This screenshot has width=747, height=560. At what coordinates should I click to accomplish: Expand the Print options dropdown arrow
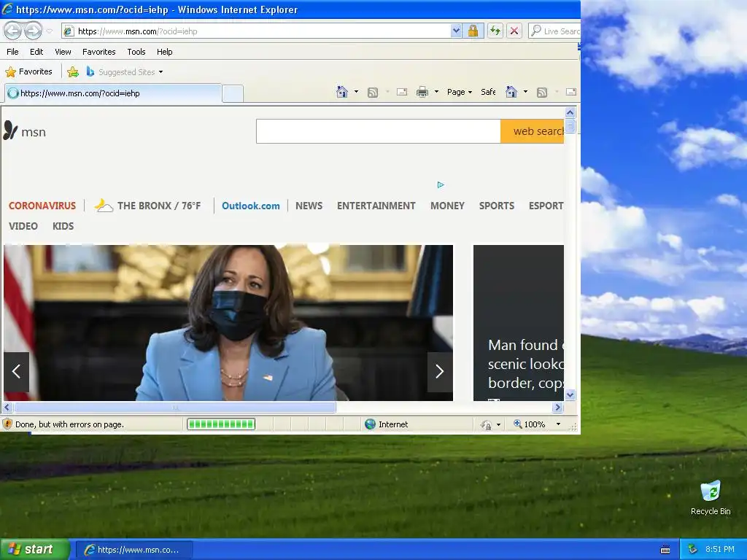tap(436, 92)
